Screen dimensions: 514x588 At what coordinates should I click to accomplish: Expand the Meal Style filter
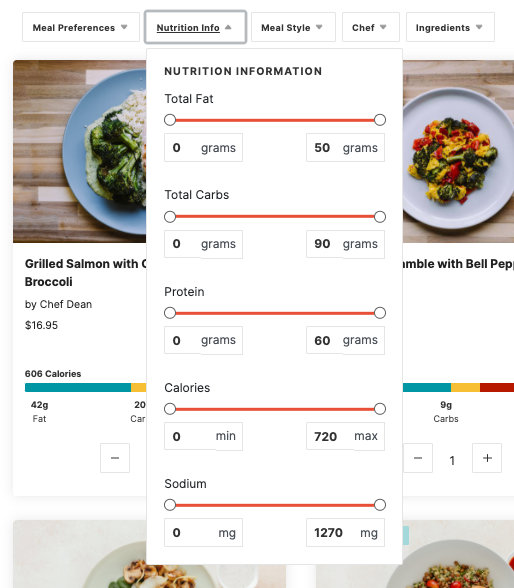(x=293, y=27)
